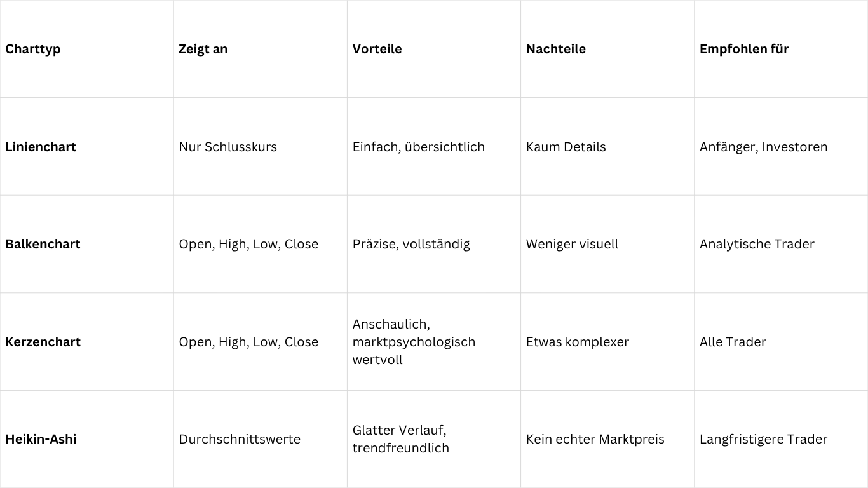Click the Charttyp column header
Screen dimensions: 868x488
pos(33,49)
